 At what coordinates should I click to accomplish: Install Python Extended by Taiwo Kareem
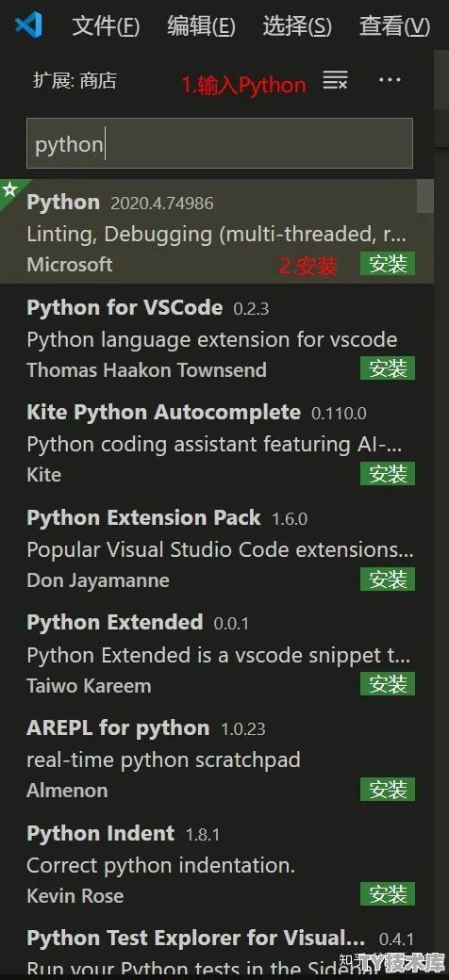tap(388, 684)
